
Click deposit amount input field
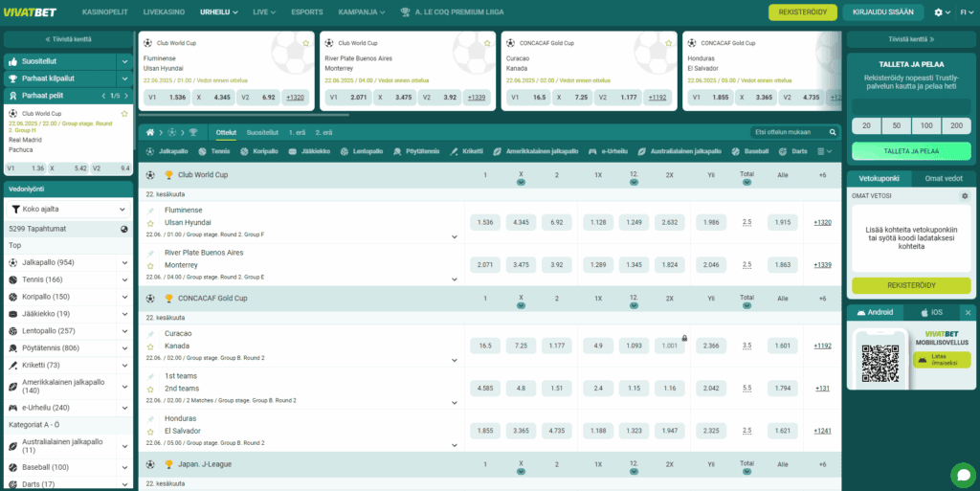[911, 105]
